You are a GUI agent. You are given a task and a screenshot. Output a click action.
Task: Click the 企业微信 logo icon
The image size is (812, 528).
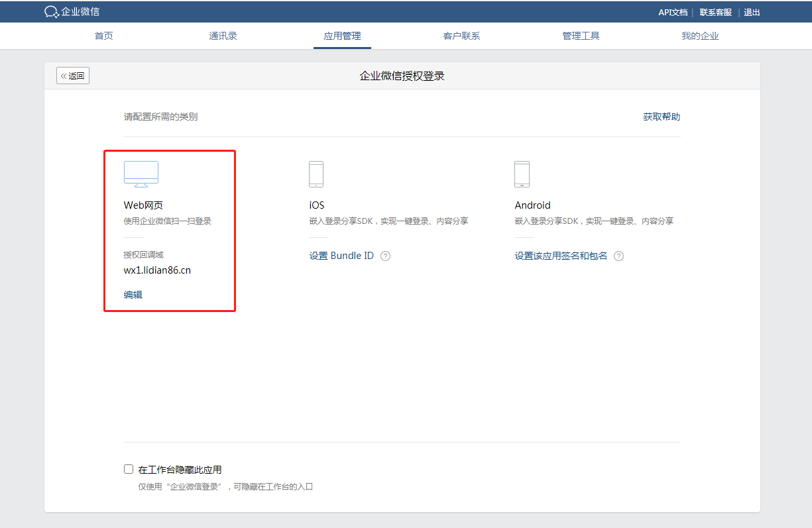[x=52, y=12]
